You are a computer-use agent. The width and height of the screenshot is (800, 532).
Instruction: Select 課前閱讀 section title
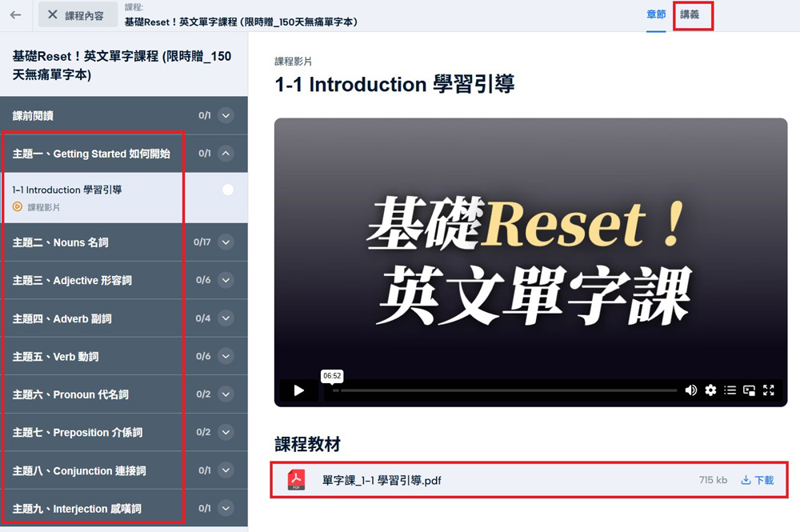click(x=33, y=116)
